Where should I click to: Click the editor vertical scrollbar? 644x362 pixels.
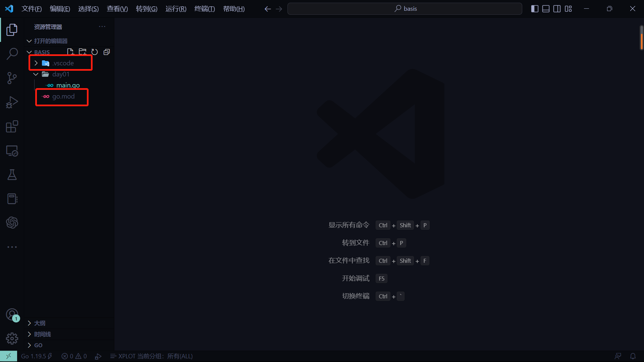641,38
